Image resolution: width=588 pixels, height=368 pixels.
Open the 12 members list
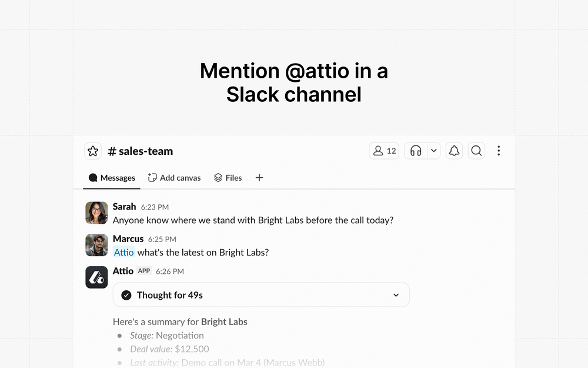[384, 151]
